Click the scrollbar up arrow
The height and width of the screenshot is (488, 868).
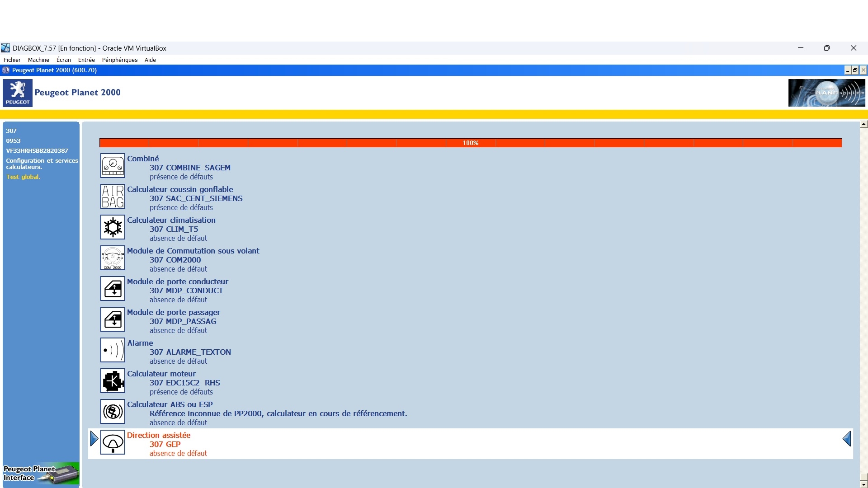pos(863,124)
